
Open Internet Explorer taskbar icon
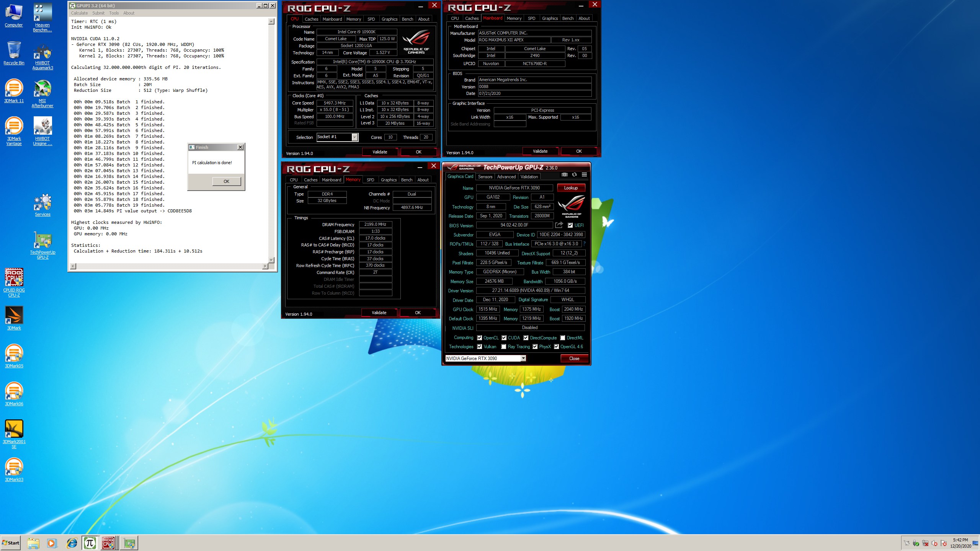click(72, 543)
